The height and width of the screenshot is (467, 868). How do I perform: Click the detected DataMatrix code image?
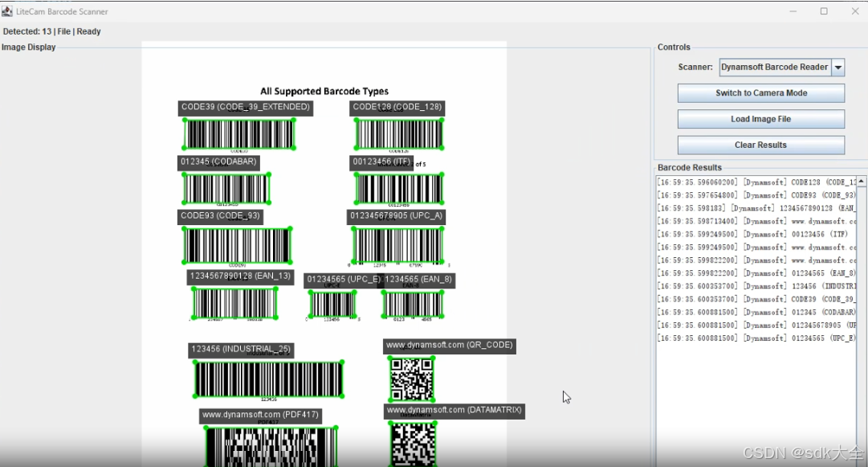pyautogui.click(x=413, y=444)
